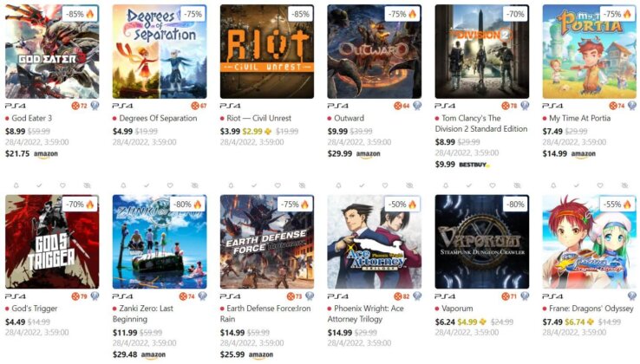Click the PS Plus icon on Vaporum's $4.99 price
640x364 pixels.
pos(483,322)
